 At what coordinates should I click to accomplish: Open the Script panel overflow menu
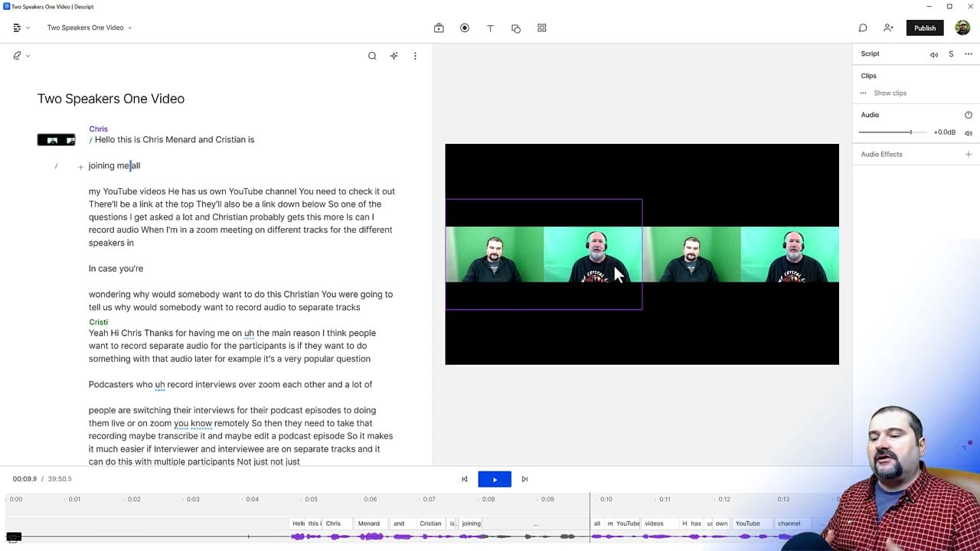pos(969,54)
